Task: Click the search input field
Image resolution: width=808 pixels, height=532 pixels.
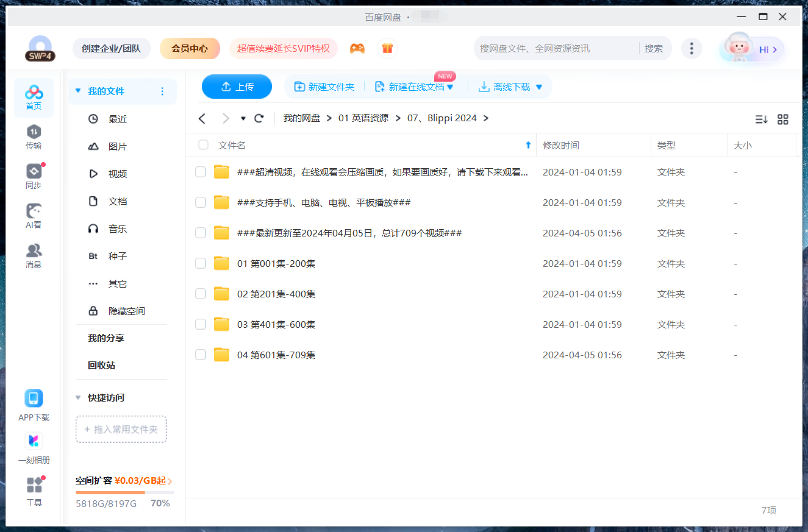Action: point(556,49)
